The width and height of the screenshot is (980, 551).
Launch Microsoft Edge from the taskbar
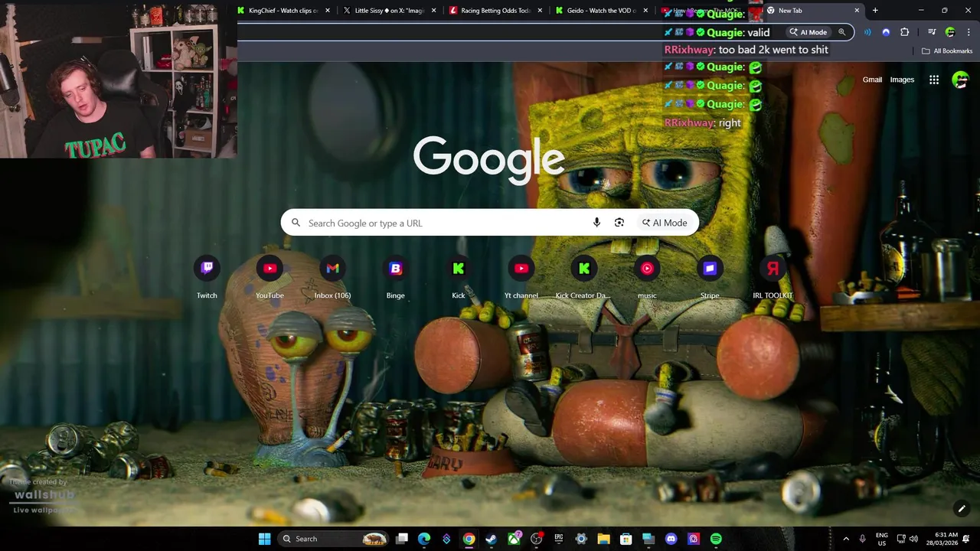click(x=424, y=539)
